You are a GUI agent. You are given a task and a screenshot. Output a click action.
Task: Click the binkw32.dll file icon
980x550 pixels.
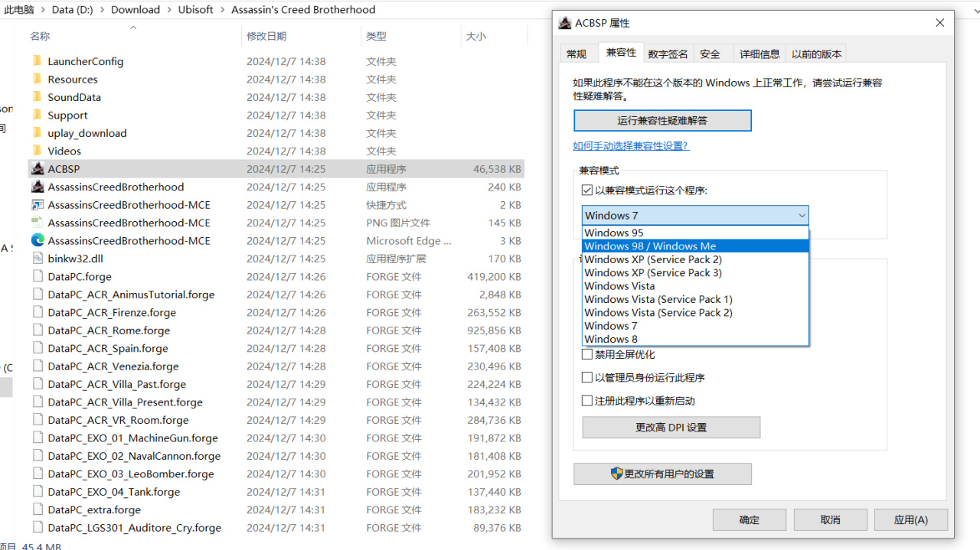tap(37, 259)
